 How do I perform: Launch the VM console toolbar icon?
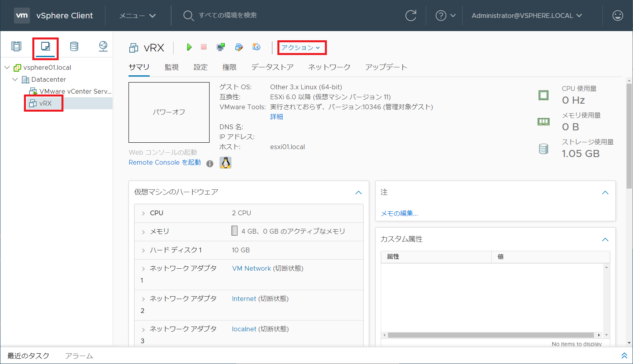point(221,47)
